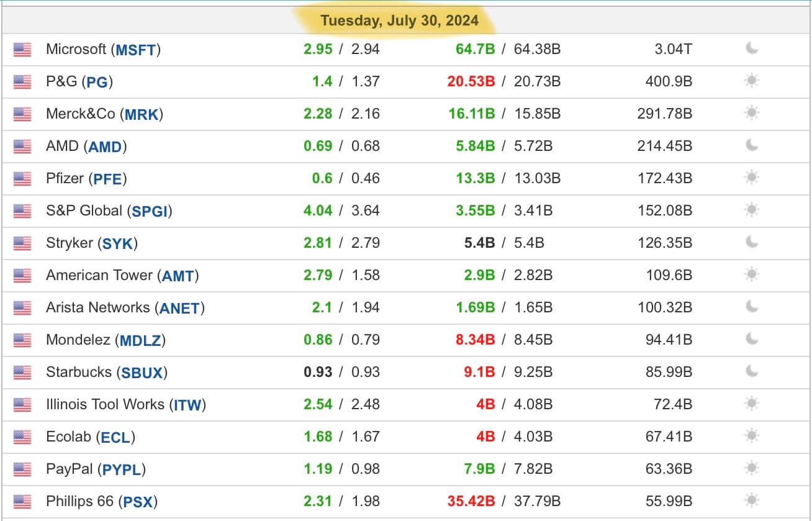Click the sun icon in Ecolab row
The width and height of the screenshot is (812, 521).
point(752,436)
